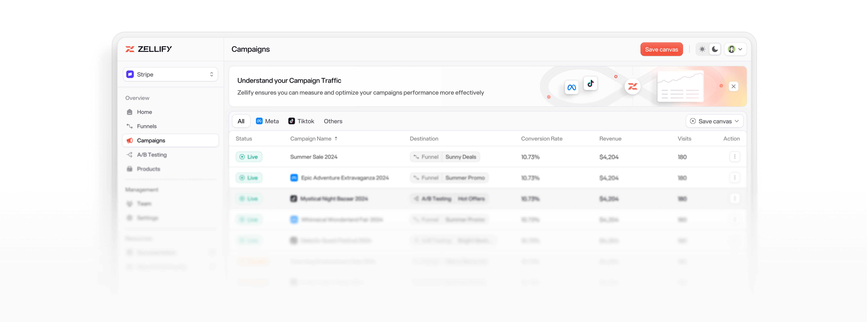Screen dimensions: 868x322
Task: Click the Zellify logo in sidebar
Action: coord(149,49)
